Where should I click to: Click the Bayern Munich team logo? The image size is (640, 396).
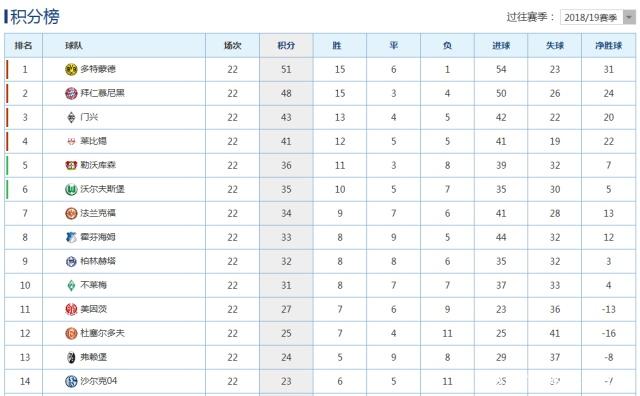click(71, 93)
